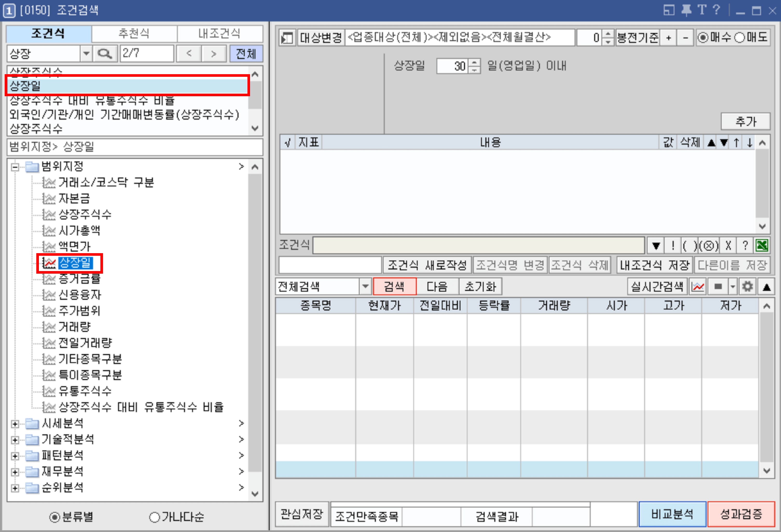Increase the 상장일 days spinner value
The width and height of the screenshot is (781, 532).
[x=474, y=63]
